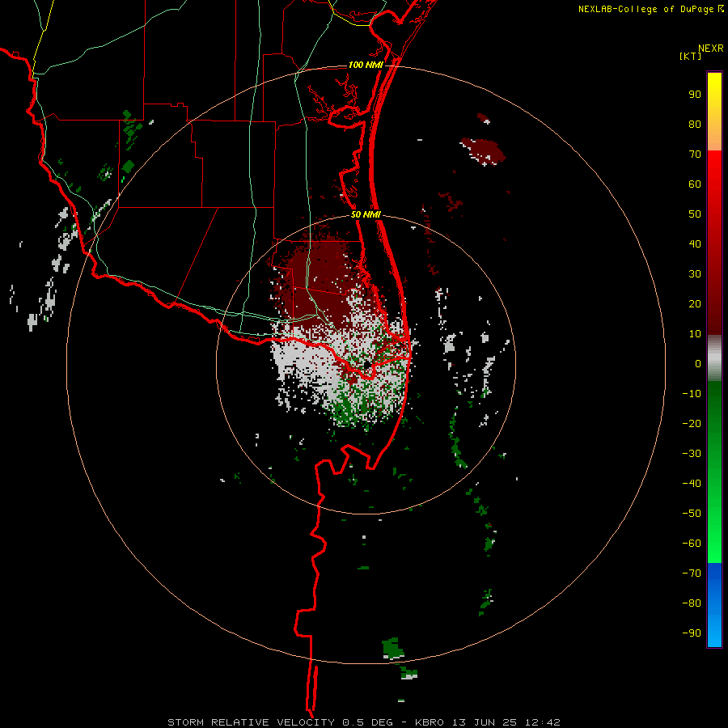
Task: Click the -10 value on the velocity scale
Action: (x=692, y=394)
